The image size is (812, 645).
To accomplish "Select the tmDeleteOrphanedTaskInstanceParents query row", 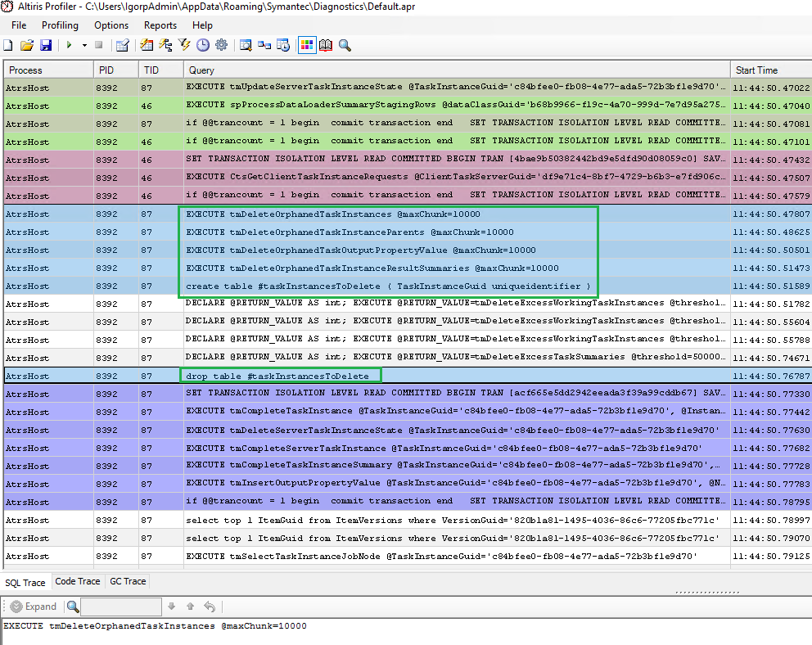I will pos(408,232).
